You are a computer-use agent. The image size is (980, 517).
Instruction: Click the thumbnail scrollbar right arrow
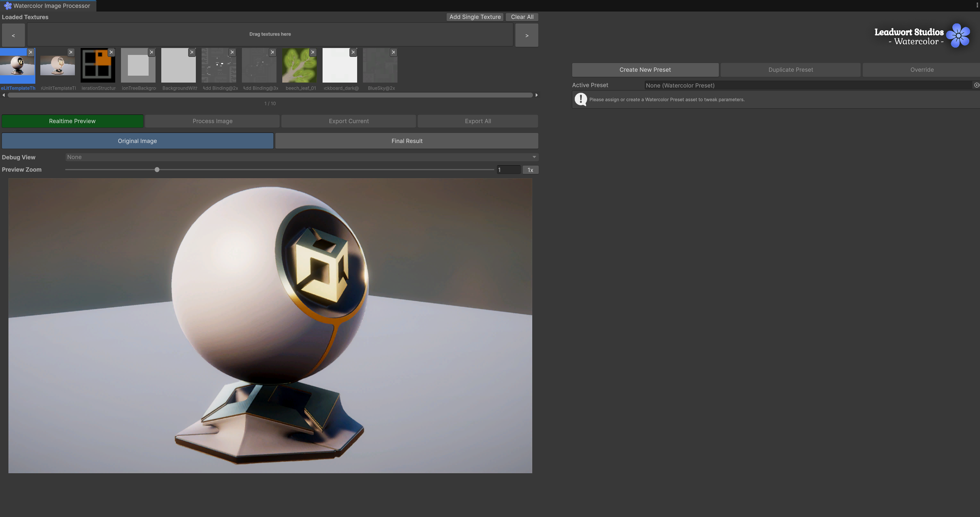pos(536,95)
